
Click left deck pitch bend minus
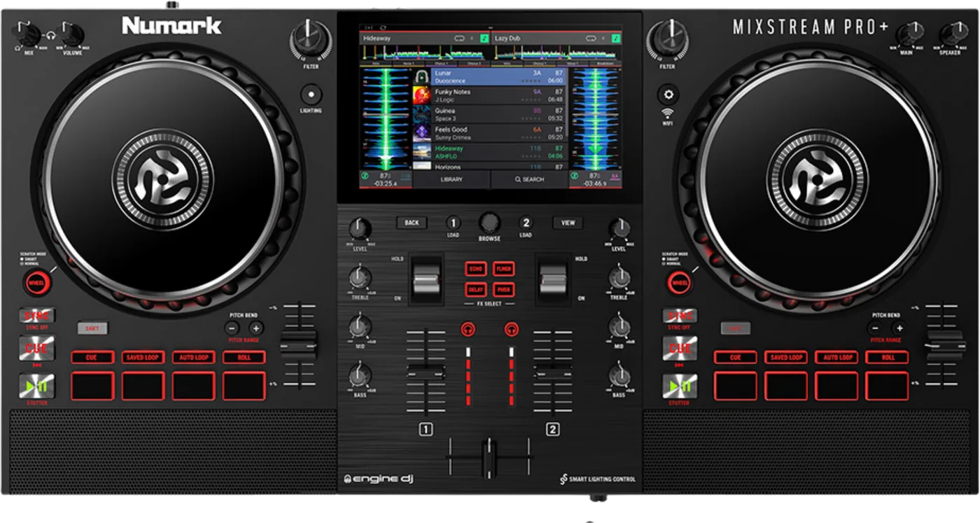coord(232,328)
